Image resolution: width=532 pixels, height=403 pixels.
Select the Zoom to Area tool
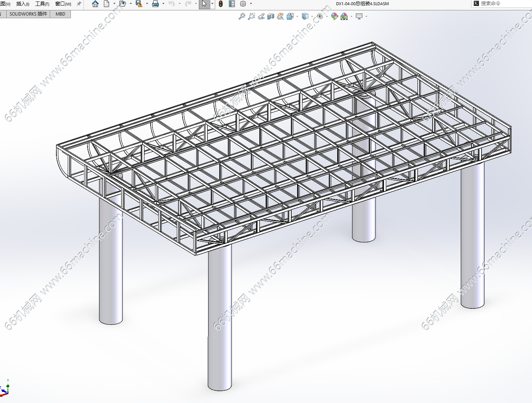point(252,16)
